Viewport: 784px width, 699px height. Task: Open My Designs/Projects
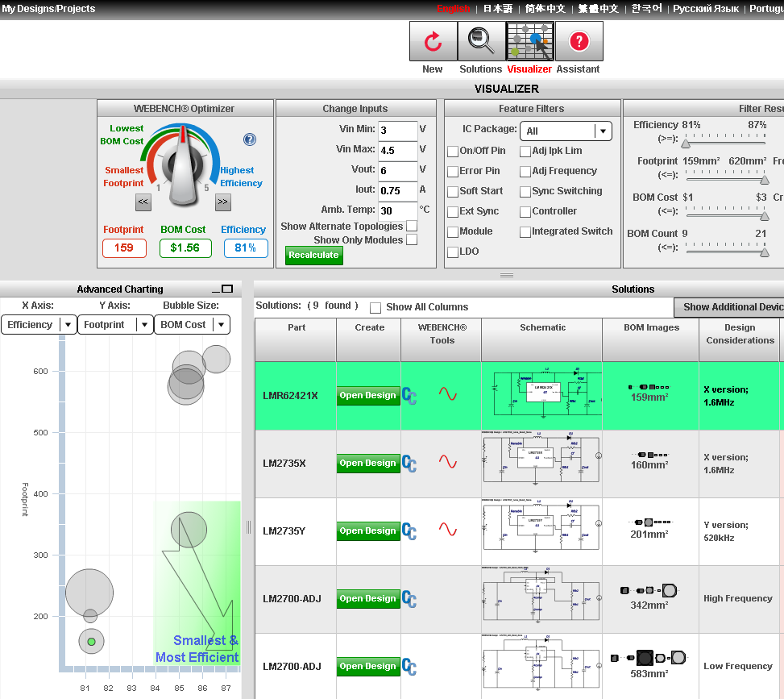[48, 9]
